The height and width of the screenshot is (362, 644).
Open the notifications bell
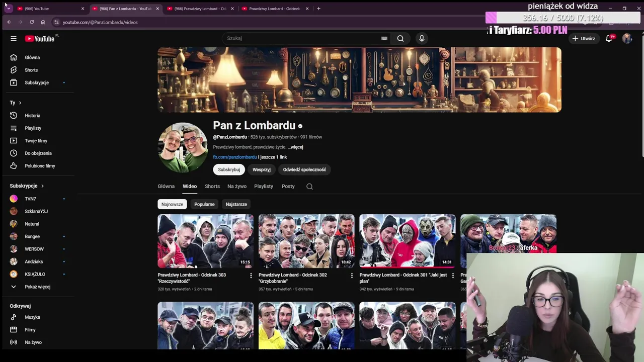point(609,38)
